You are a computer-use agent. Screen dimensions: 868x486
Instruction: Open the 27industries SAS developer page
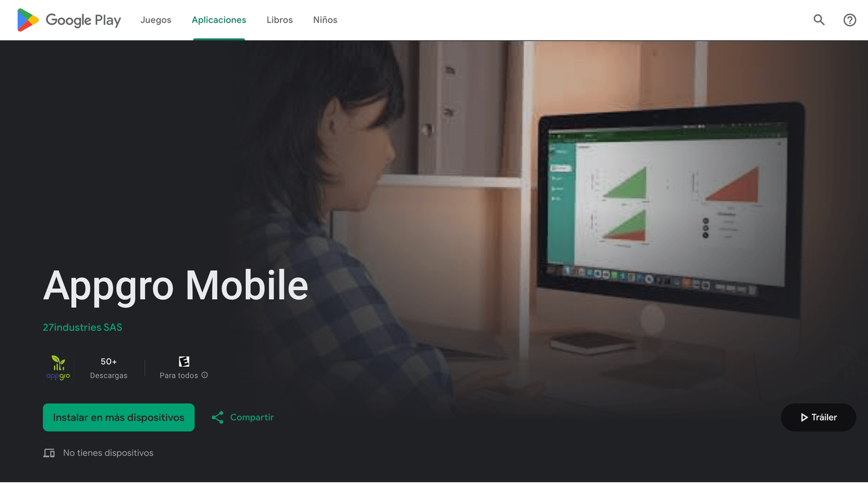point(83,327)
